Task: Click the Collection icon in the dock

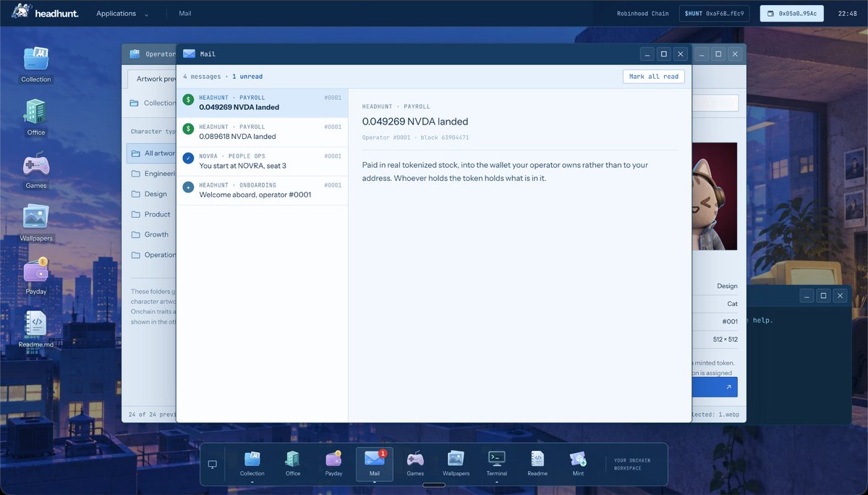Action: click(252, 463)
